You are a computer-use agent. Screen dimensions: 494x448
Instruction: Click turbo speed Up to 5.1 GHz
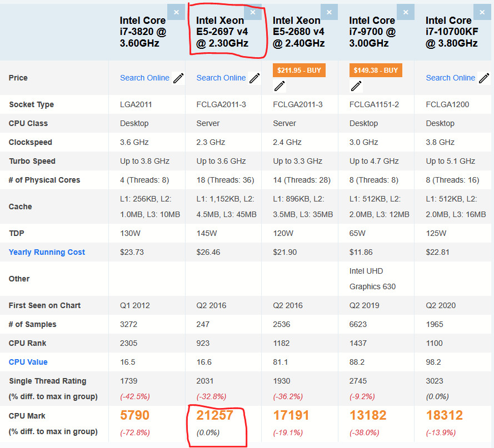pyautogui.click(x=451, y=161)
